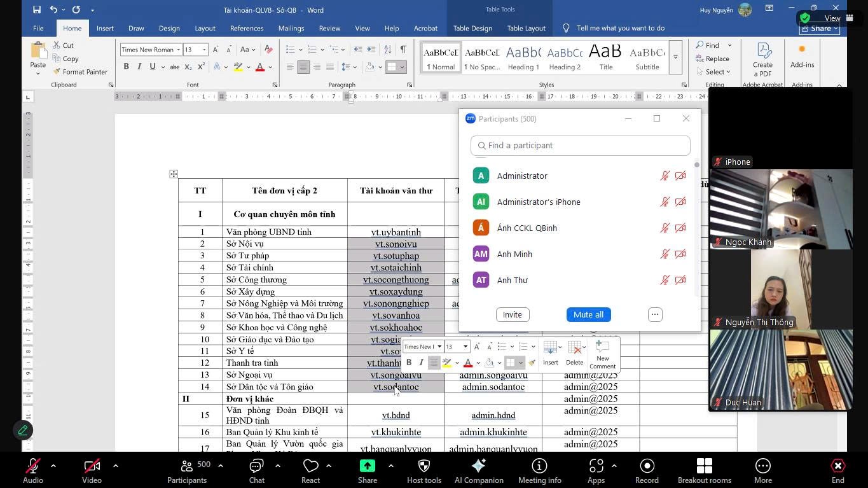The width and height of the screenshot is (868, 488).
Task: Click Invite in the Participants panel
Action: pos(512,314)
